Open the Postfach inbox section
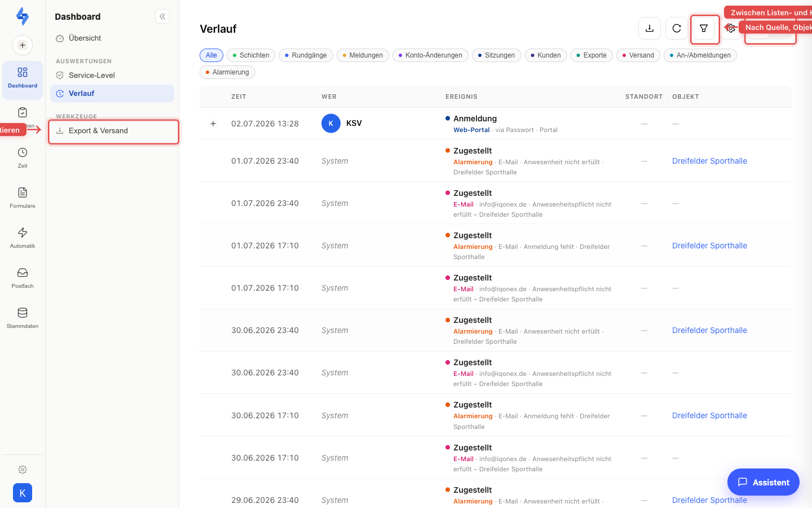The width and height of the screenshot is (812, 508). [23, 278]
